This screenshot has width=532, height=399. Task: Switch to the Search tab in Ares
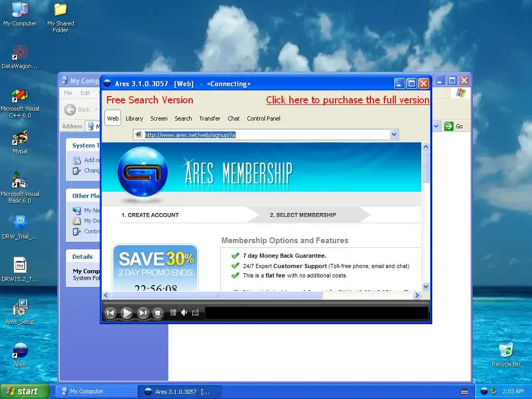[183, 118]
